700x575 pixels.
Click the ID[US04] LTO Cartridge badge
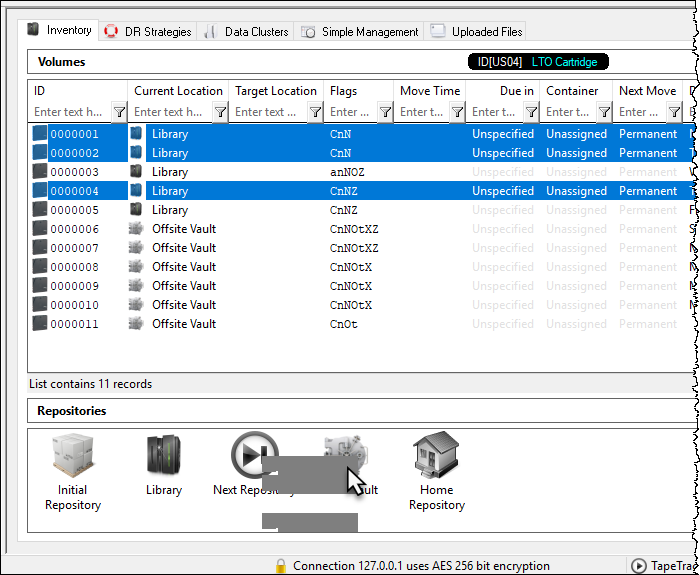[538, 62]
